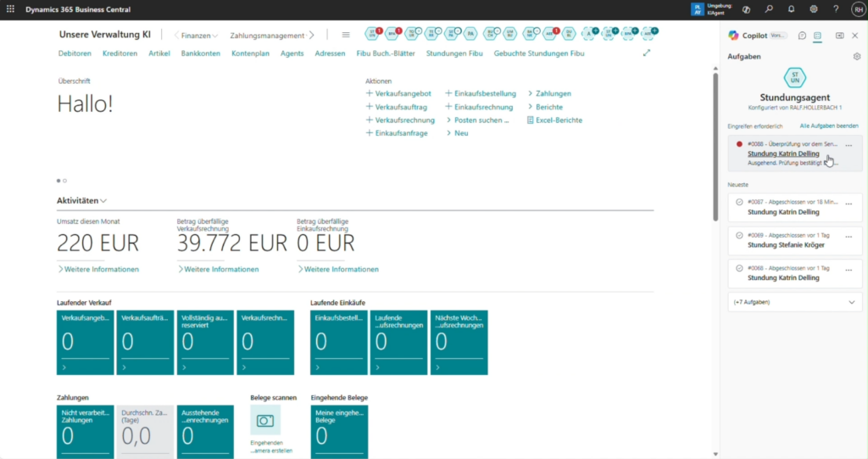The width and height of the screenshot is (868, 459).
Task: Click the Copilot icon in top bar
Action: [x=746, y=8]
